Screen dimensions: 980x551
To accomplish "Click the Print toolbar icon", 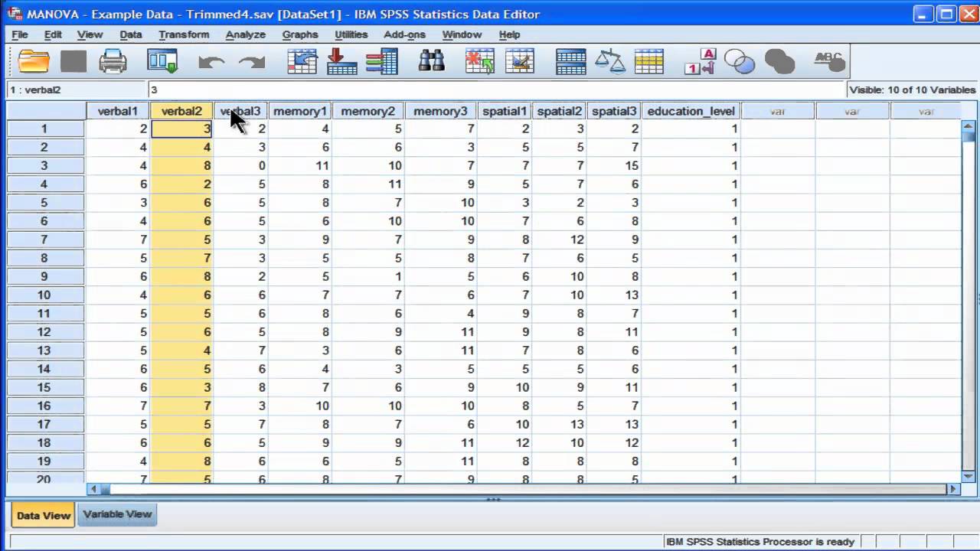I will [x=113, y=61].
